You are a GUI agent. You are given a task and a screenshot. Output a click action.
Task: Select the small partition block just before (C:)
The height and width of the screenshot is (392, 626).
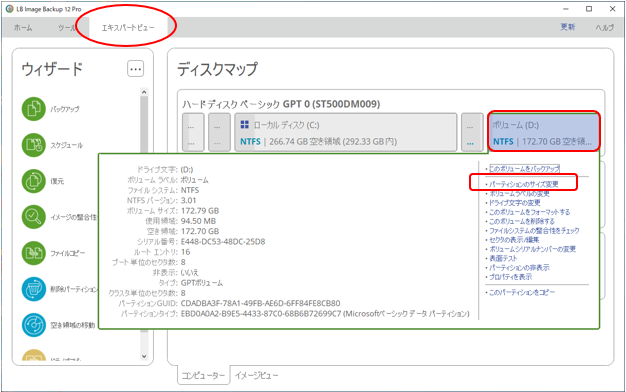pyautogui.click(x=220, y=133)
